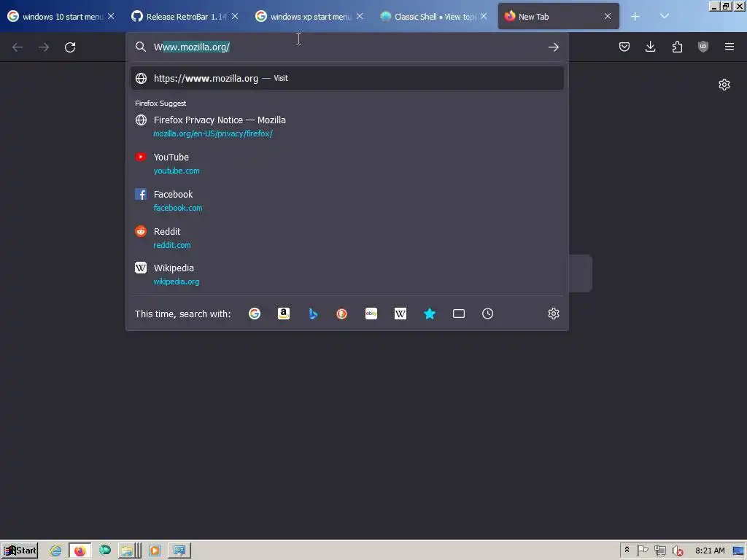Screen dimensions: 747x560
Task: Open a new tab with the plus button
Action: (x=635, y=17)
